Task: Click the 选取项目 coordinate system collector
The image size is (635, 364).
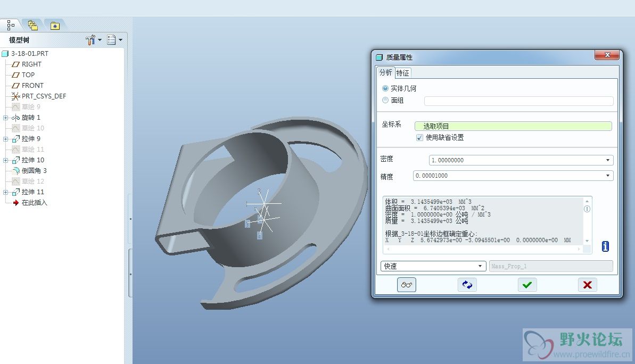Action: [513, 126]
